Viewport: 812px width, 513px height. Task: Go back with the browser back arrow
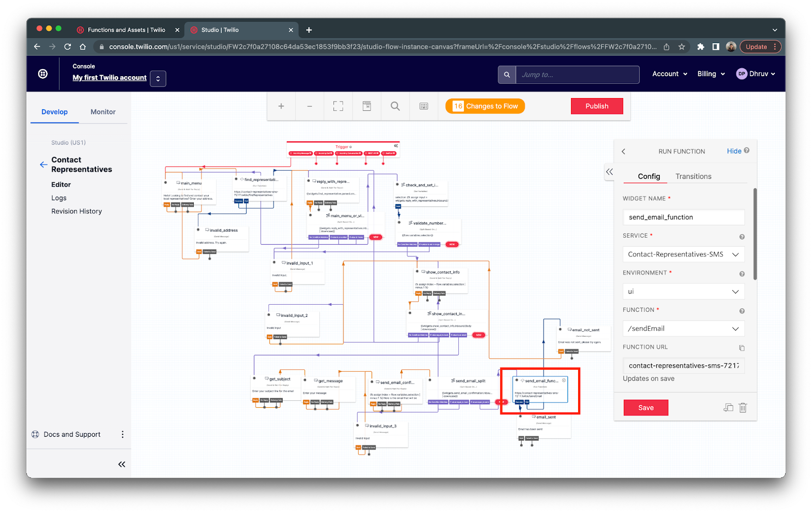click(x=37, y=47)
